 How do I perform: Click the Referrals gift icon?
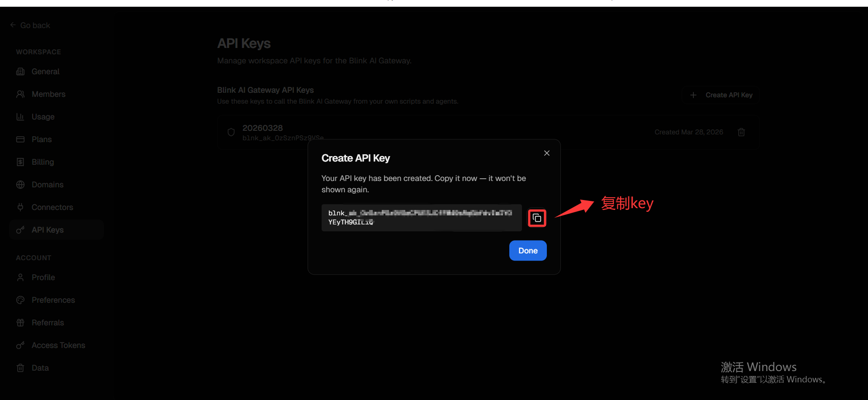tap(20, 323)
